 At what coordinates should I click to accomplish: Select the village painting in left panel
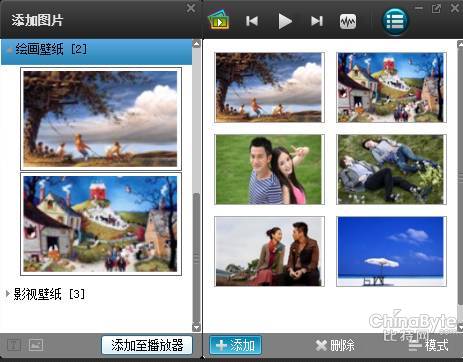tap(101, 224)
